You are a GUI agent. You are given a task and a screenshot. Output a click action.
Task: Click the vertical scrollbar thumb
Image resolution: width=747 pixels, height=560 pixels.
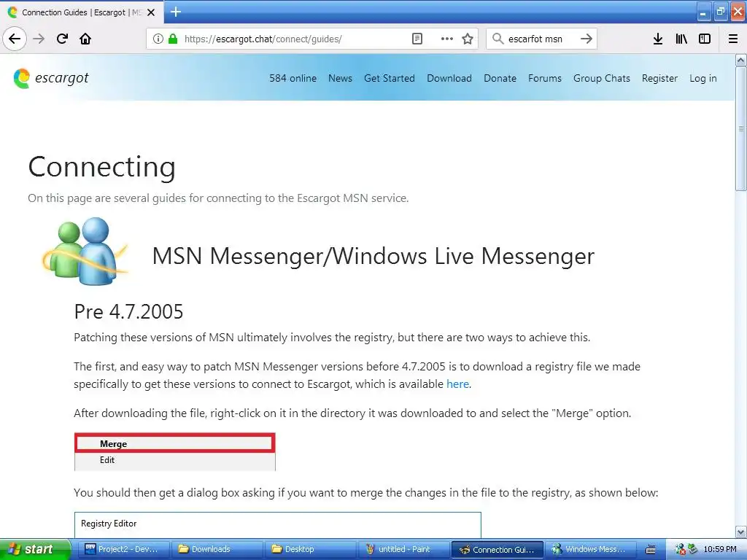(x=740, y=128)
